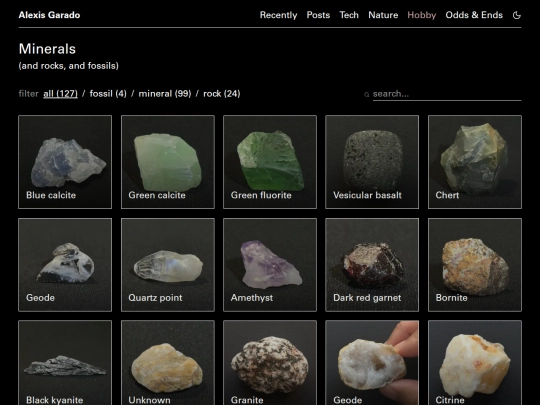Open Green fluorite card
Image resolution: width=540 pixels, height=405 pixels.
pos(270,162)
